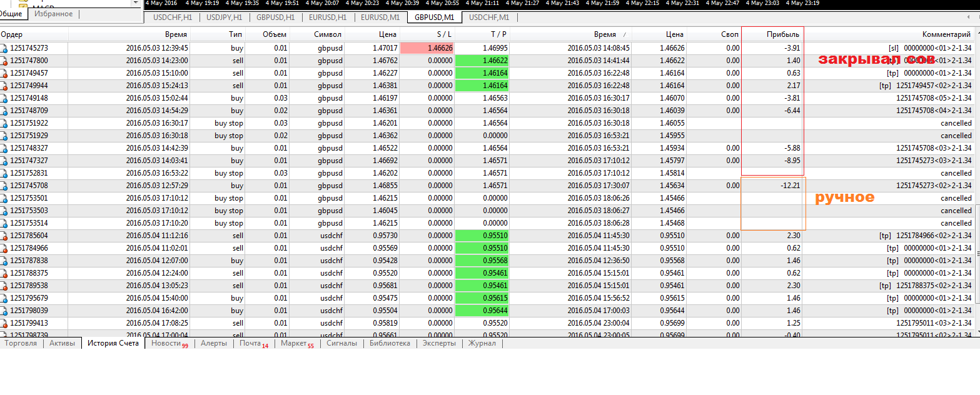Image resolution: width=980 pixels, height=395 pixels.
Task: Click the order icon for 1251789538
Action: [x=4, y=286]
